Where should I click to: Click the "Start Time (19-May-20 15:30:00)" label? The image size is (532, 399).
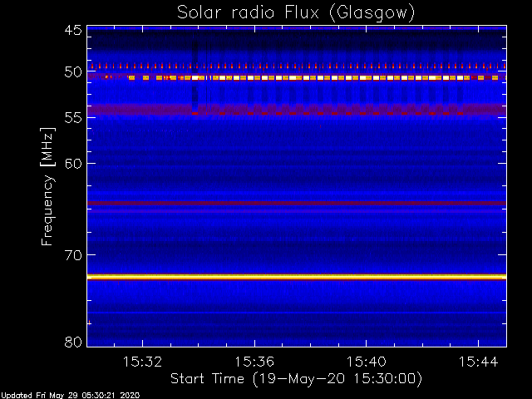tap(296, 379)
